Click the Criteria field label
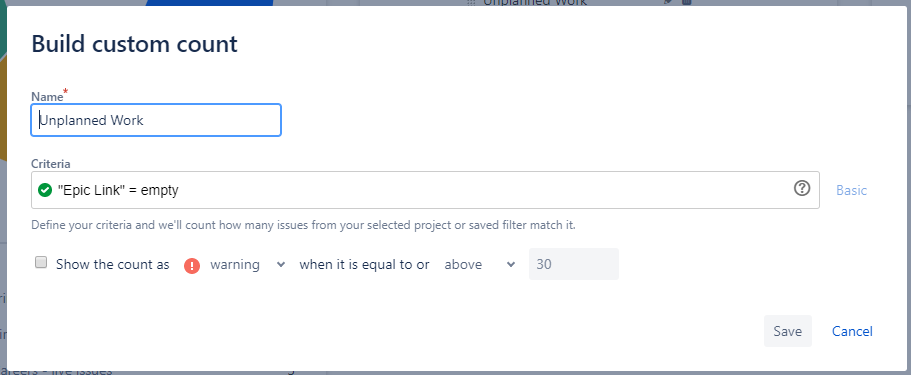This screenshot has width=911, height=375. coord(51,165)
